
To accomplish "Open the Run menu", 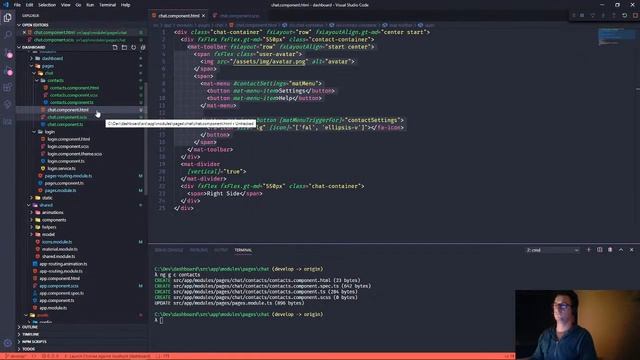I will pyautogui.click(x=90, y=5).
